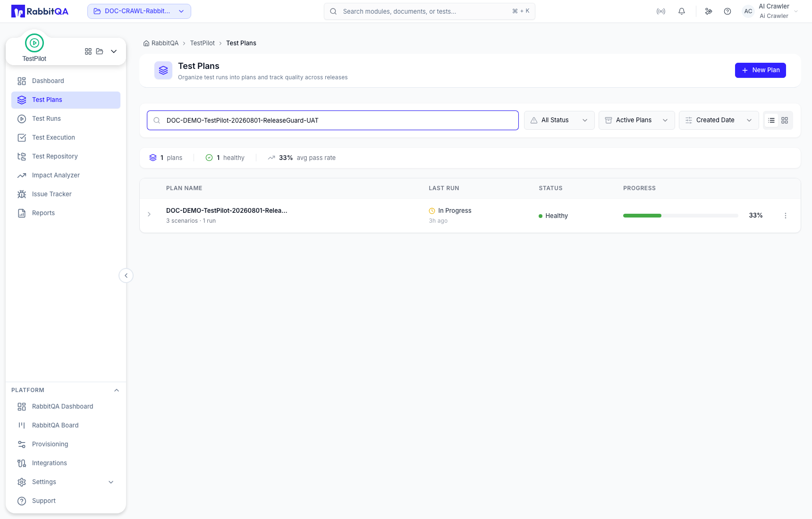Focus the global search box
This screenshot has height=519, width=812.
(430, 11)
